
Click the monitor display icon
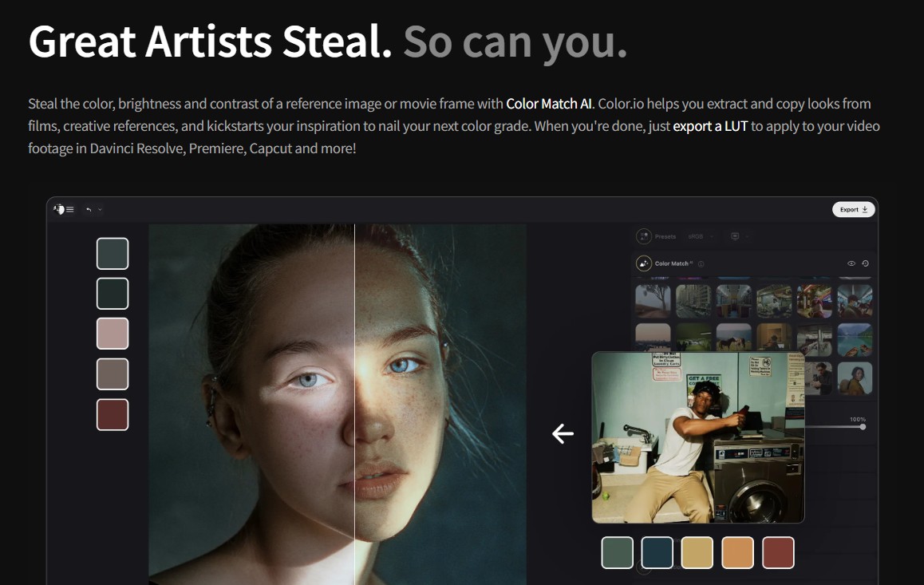click(735, 236)
